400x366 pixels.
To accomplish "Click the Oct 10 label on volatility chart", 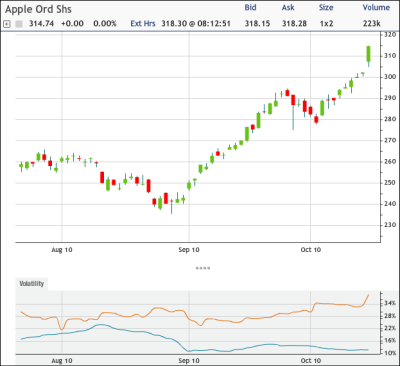I will (311, 360).
